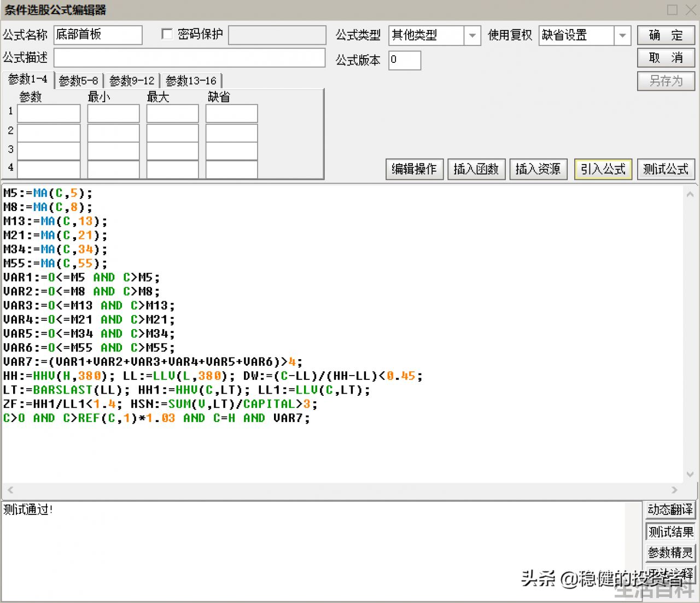Maximize the 条件选股公式编辑器 window
This screenshot has height=603, width=700.
click(x=673, y=10)
